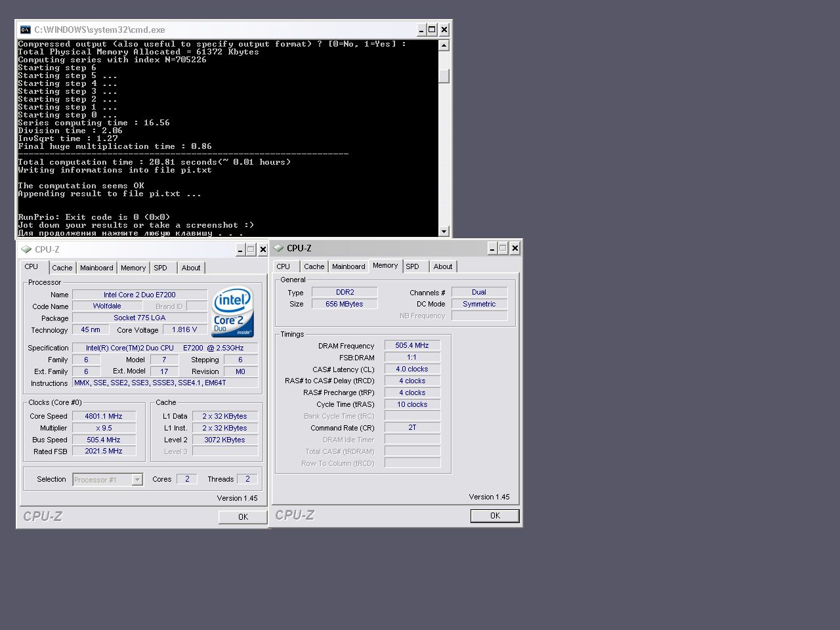Open the Cache tab in right CPU-Z window
The height and width of the screenshot is (630, 840).
tap(314, 266)
